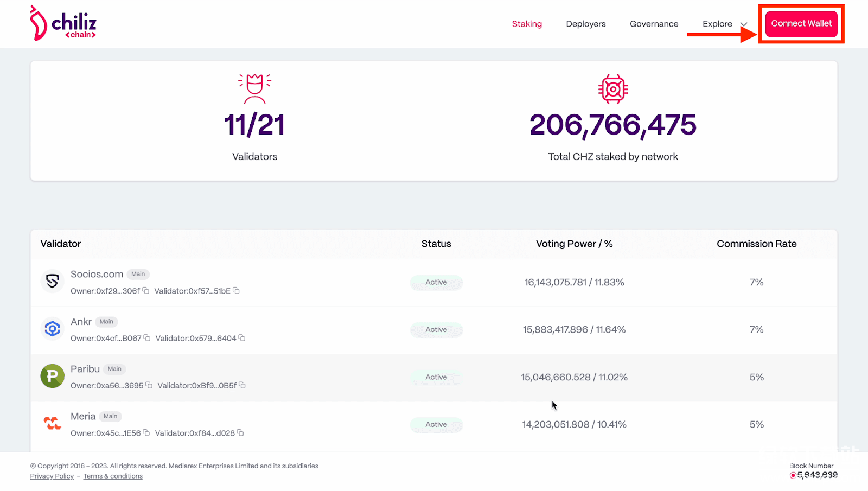Open the Governance section

tap(654, 24)
